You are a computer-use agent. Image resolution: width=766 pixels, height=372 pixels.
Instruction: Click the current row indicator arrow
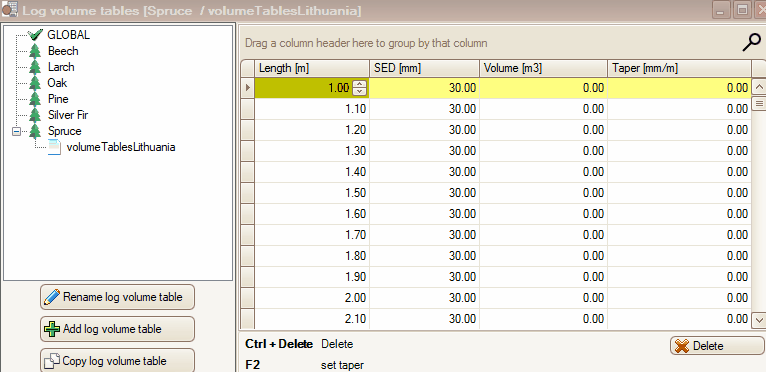coord(248,88)
